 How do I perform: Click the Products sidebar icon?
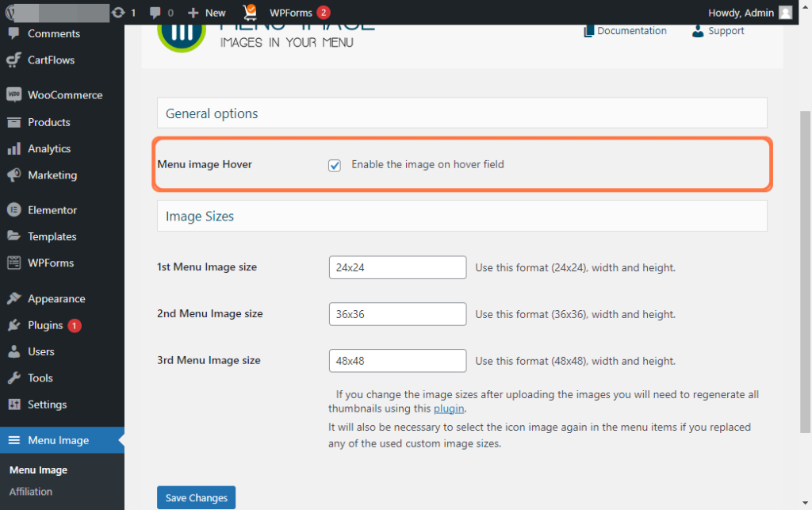pos(14,122)
